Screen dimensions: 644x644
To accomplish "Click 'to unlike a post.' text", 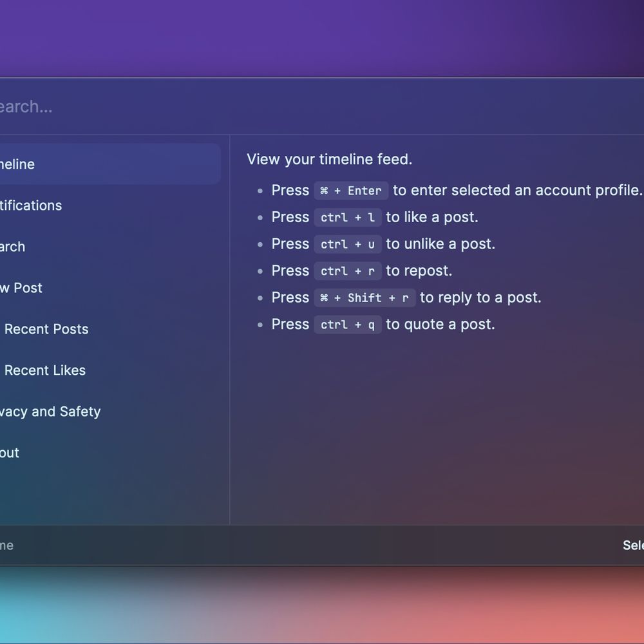I will (440, 243).
